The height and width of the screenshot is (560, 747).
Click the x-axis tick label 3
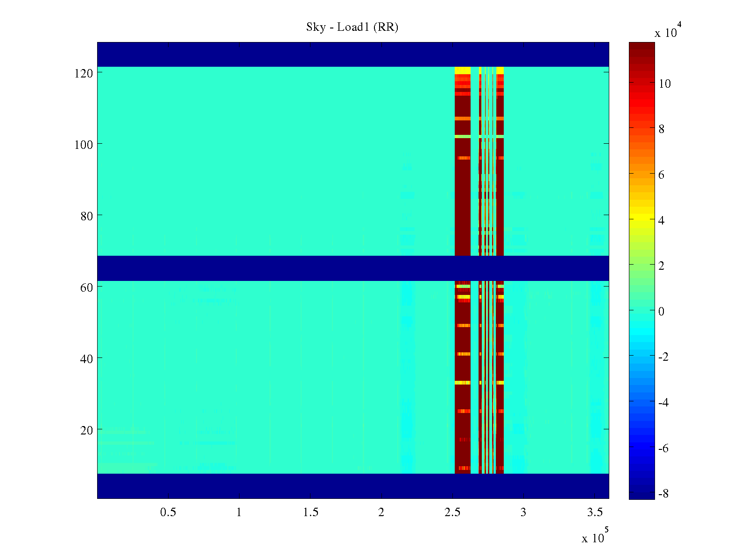pos(523,512)
